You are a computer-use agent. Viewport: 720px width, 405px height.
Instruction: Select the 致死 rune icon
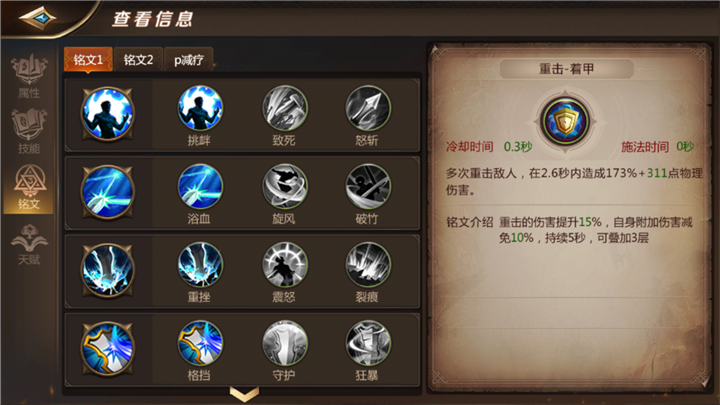tap(285, 108)
